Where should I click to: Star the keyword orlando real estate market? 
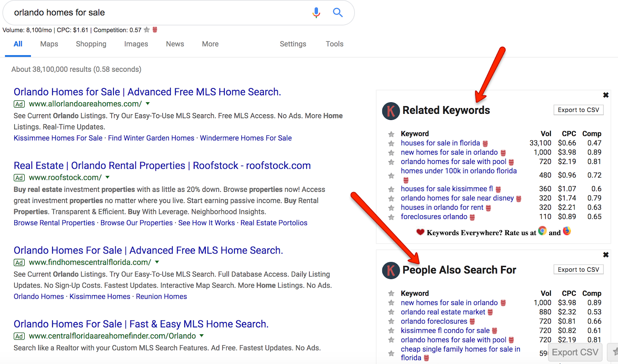391,312
